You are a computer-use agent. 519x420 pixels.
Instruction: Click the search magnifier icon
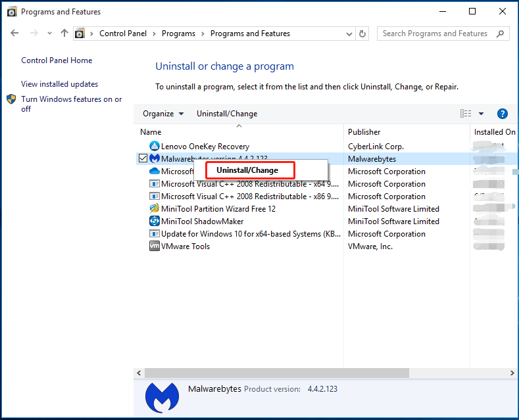[x=500, y=34]
